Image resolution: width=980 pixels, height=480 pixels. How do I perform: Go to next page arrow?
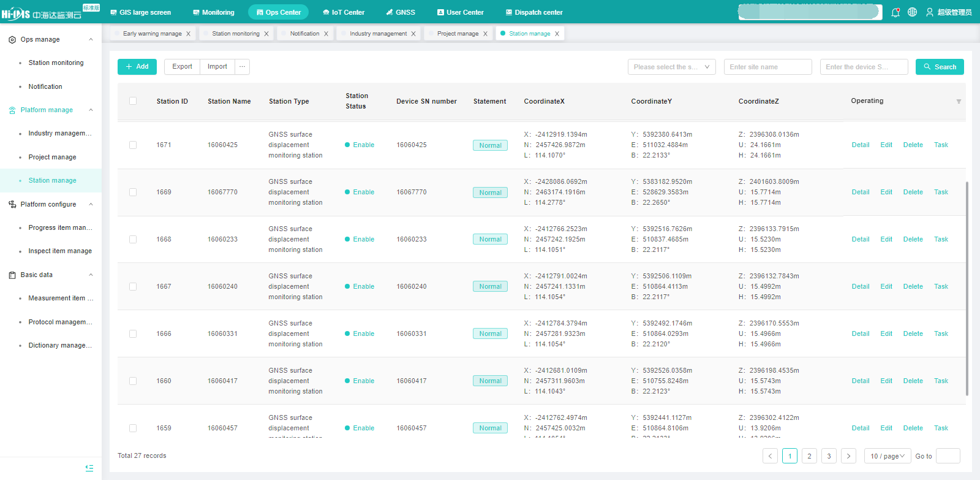pos(848,456)
